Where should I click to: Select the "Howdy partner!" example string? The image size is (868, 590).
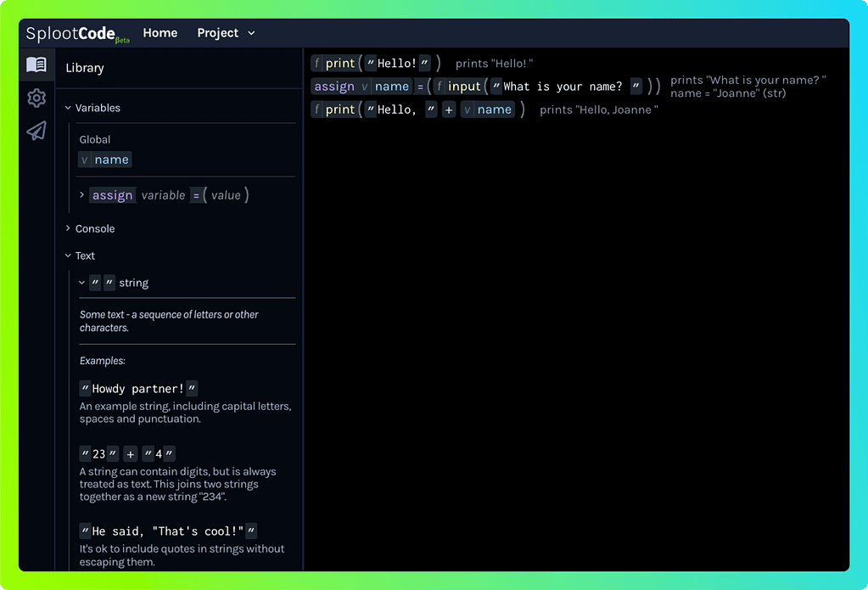[138, 389]
